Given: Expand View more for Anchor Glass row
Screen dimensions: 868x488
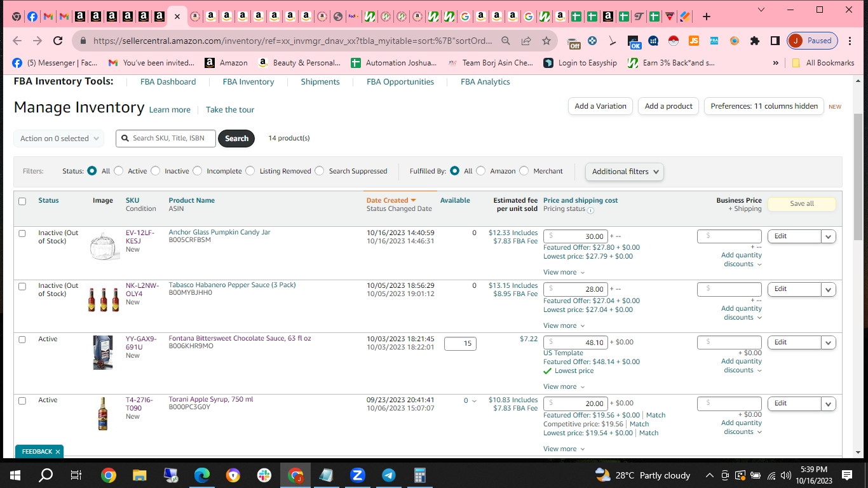Looking at the screenshot, I should point(564,272).
